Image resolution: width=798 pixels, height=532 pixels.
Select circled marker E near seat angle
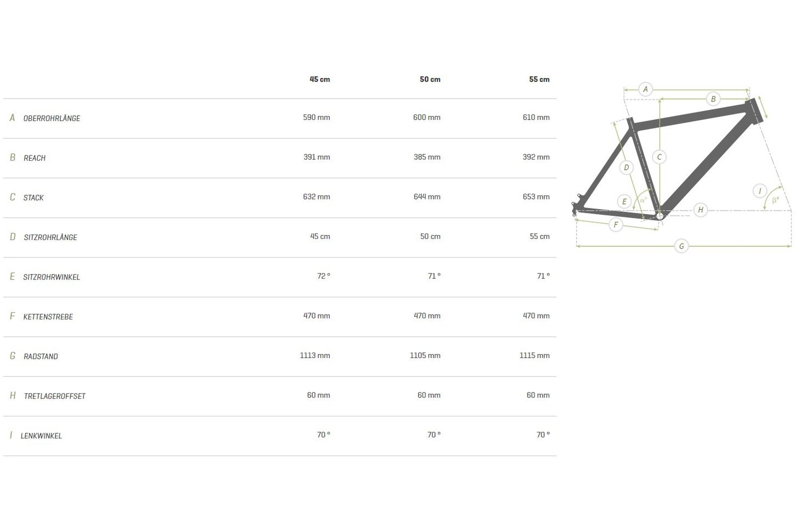tap(624, 202)
